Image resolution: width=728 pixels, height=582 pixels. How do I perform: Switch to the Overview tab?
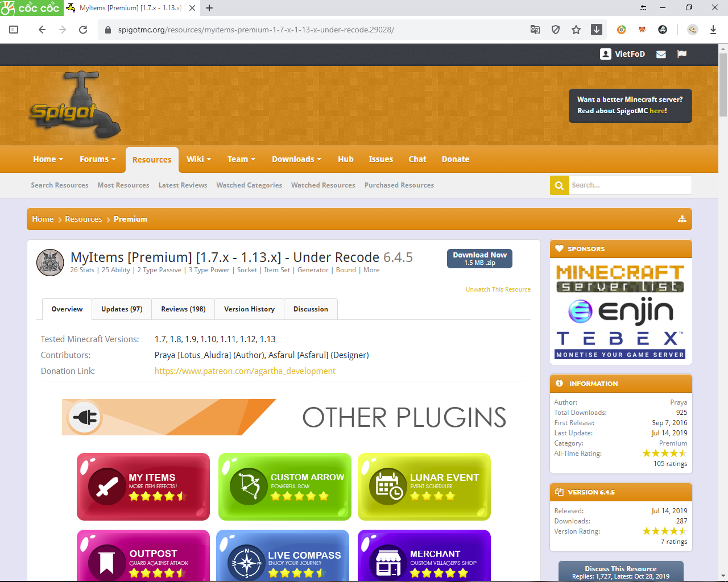[x=67, y=309]
